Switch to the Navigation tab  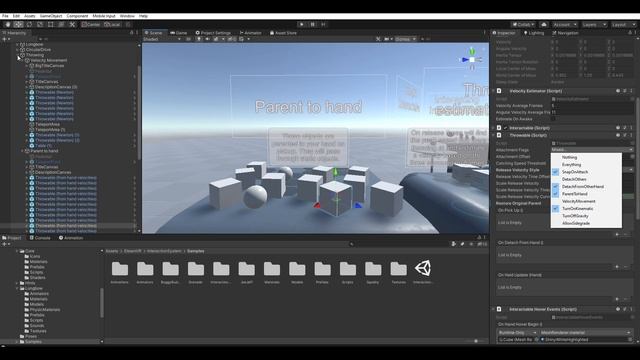click(565, 33)
